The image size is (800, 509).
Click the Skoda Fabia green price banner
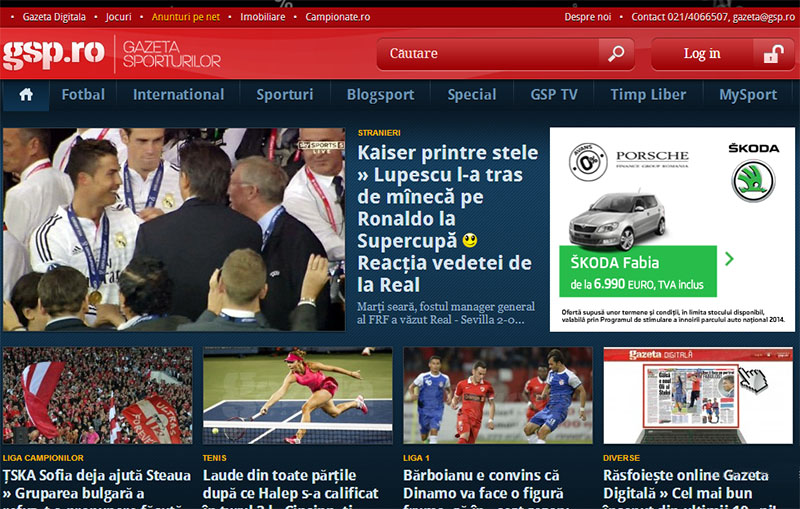point(638,271)
